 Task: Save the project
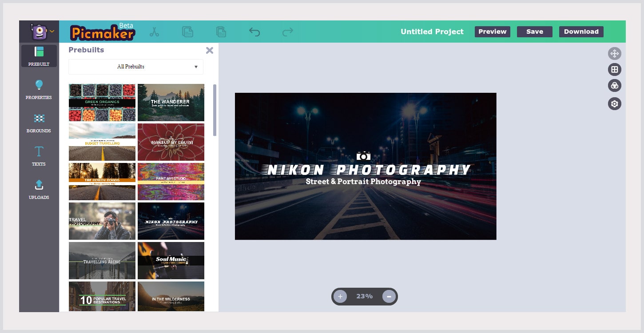(x=535, y=32)
